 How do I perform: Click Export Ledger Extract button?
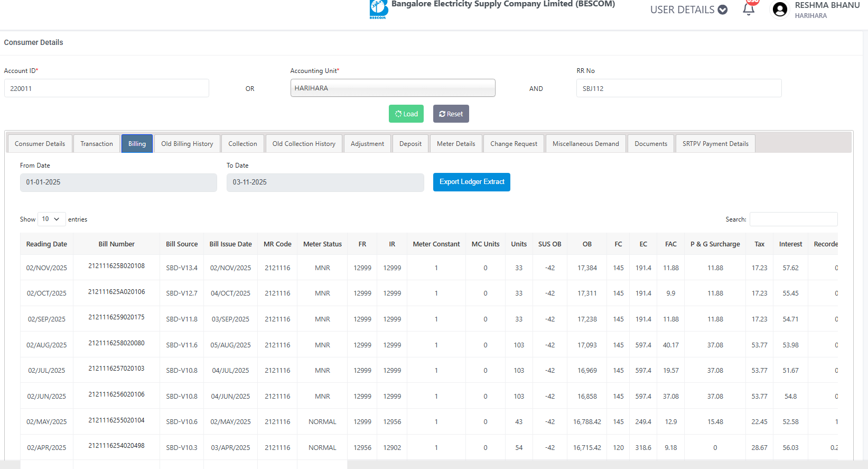471,182
